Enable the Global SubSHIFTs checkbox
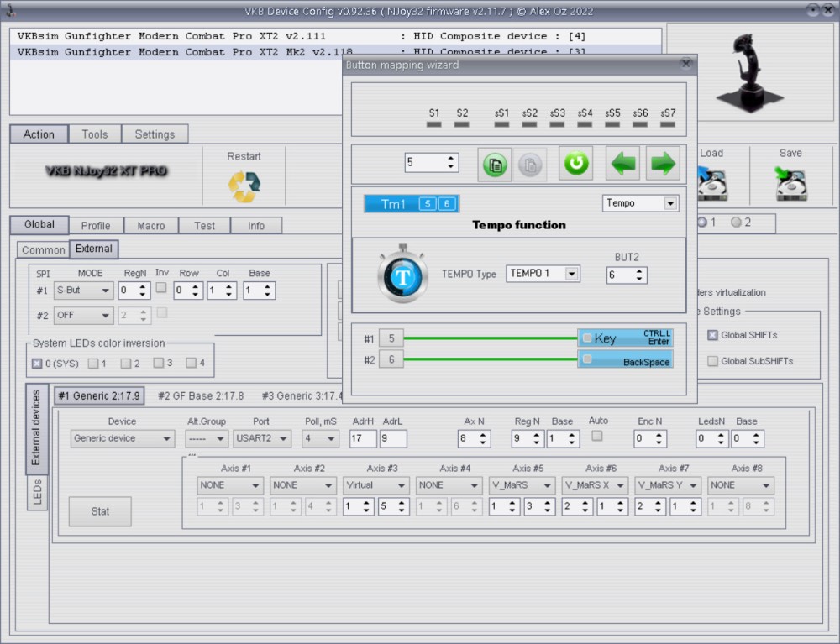The image size is (840, 644). pos(712,361)
